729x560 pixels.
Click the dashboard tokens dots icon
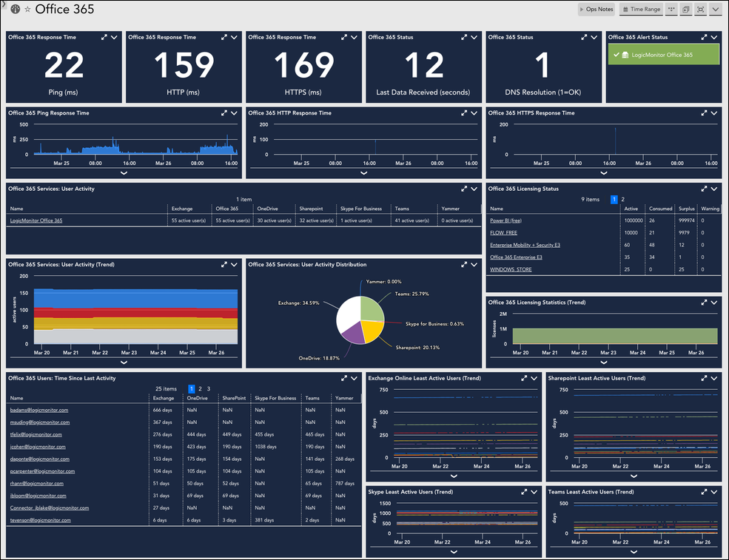tap(671, 10)
